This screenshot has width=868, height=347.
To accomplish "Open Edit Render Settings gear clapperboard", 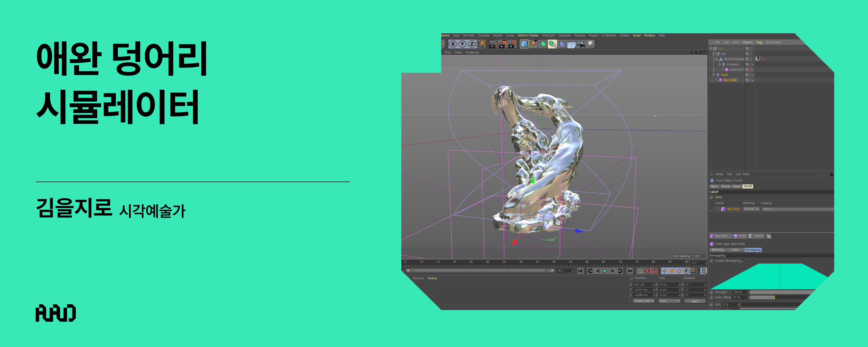I will click(512, 44).
